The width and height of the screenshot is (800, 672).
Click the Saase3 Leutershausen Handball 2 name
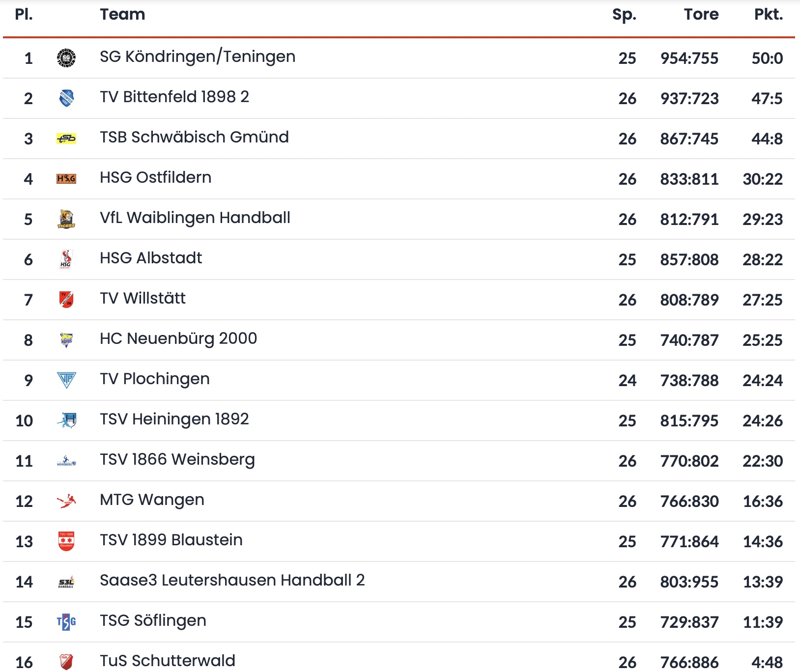tap(232, 581)
